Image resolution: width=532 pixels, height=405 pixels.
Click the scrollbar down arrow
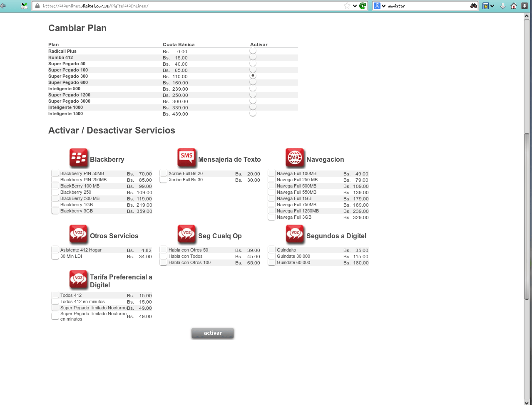(527, 402)
